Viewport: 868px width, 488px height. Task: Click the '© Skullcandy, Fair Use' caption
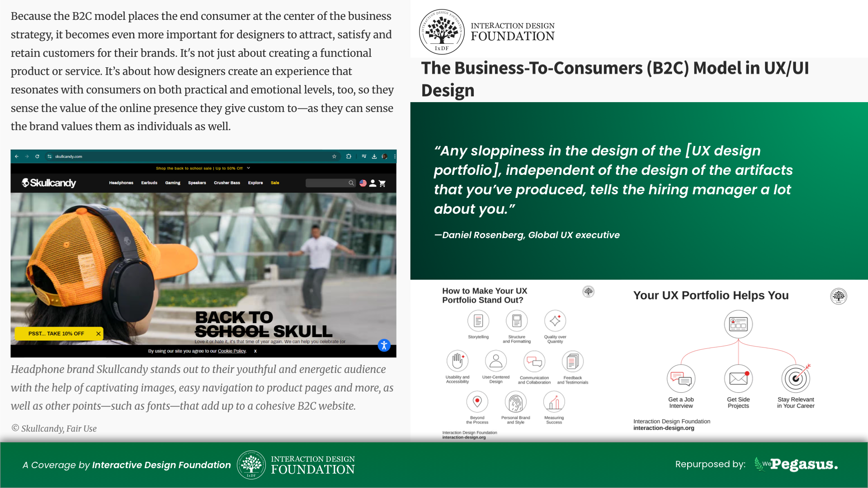[54, 428]
